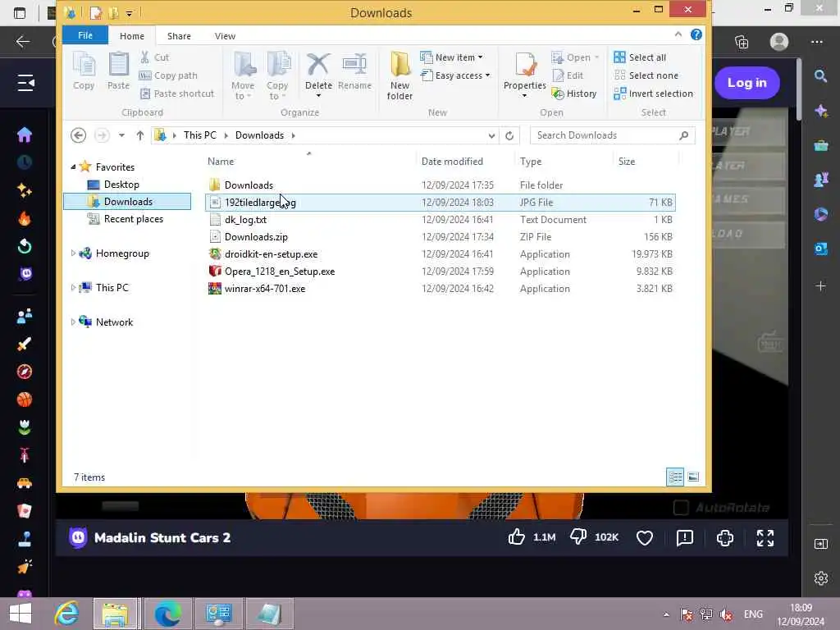Open the File menu tab
This screenshot has width=840, height=630.
click(85, 35)
